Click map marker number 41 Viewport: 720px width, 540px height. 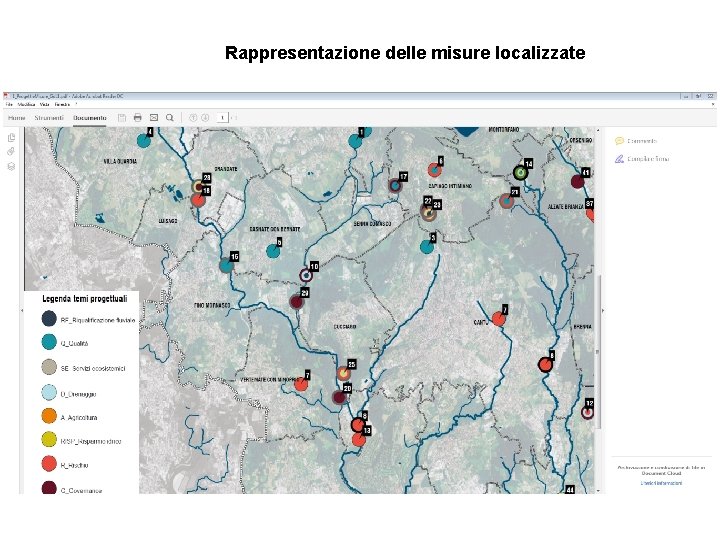click(x=578, y=181)
